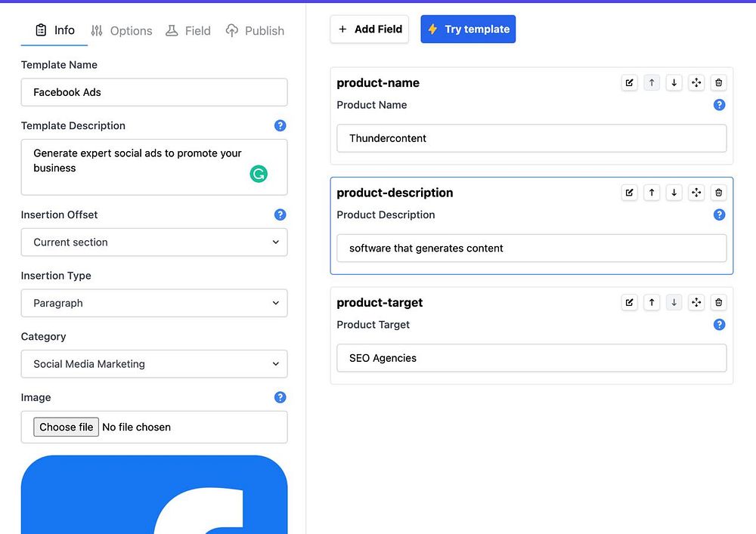Open the Insertion Offset dropdown
756x534 pixels.
tap(154, 242)
